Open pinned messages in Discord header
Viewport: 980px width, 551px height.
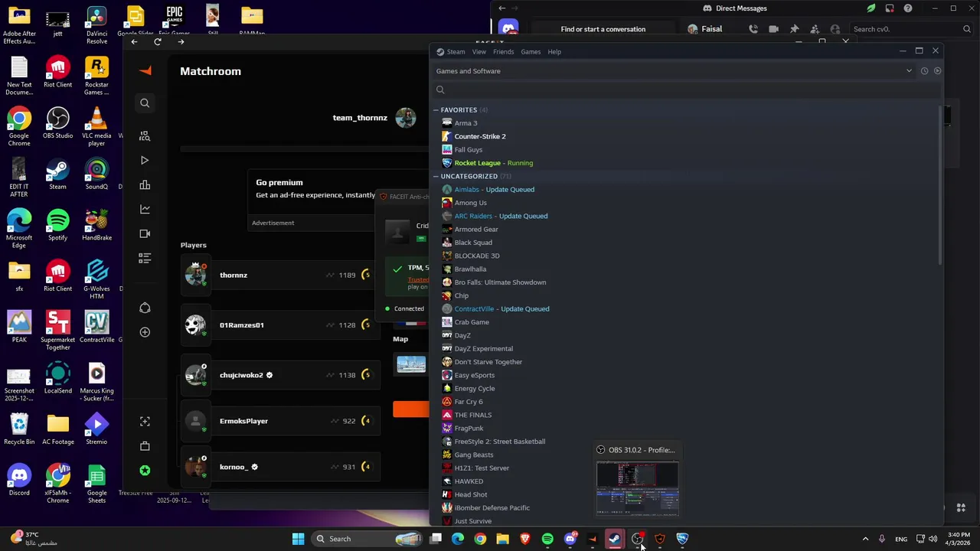pos(794,29)
